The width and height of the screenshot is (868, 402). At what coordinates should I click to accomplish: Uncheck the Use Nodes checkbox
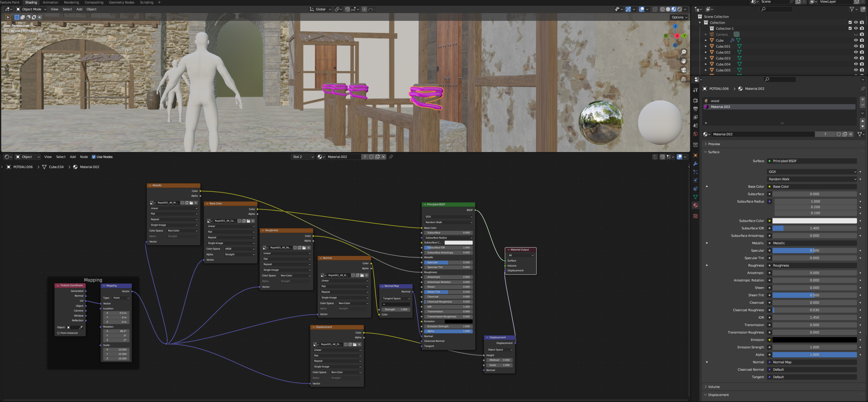[94, 157]
